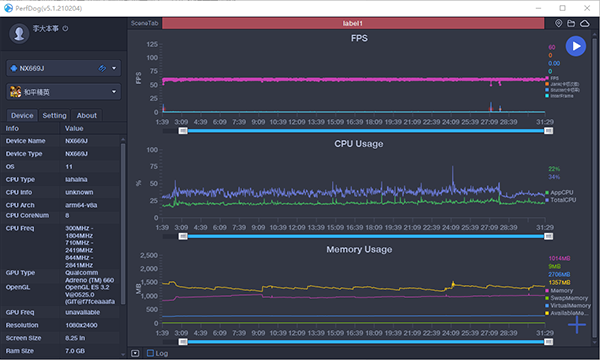Toggle the AppCPU legend series
This screenshot has width=600, height=360.
tap(559, 192)
